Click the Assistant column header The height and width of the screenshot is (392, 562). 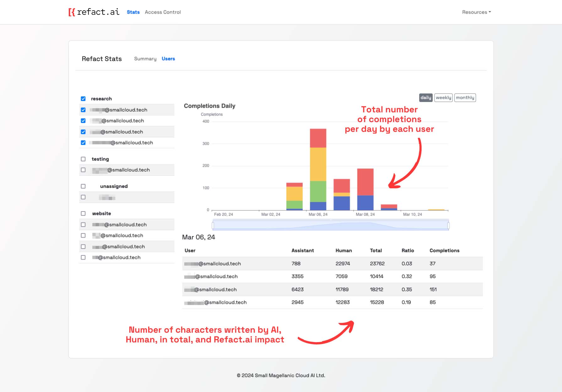[303, 250]
